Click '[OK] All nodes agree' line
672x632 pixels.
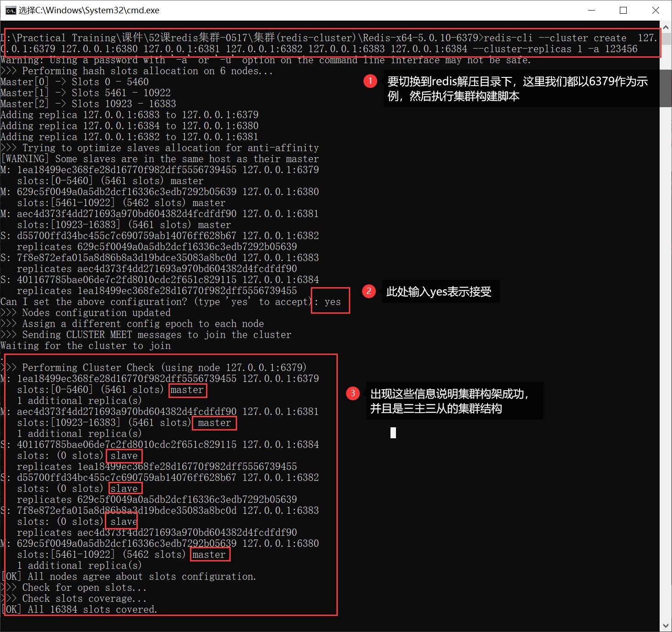(129, 577)
